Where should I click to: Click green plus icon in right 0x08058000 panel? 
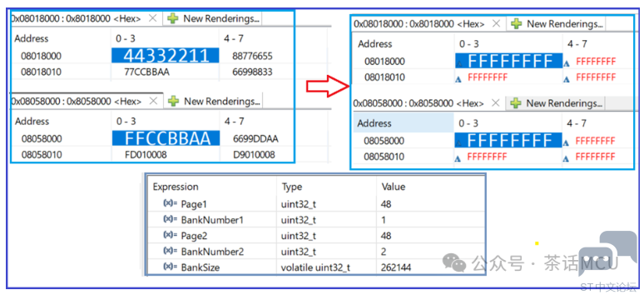click(x=516, y=102)
